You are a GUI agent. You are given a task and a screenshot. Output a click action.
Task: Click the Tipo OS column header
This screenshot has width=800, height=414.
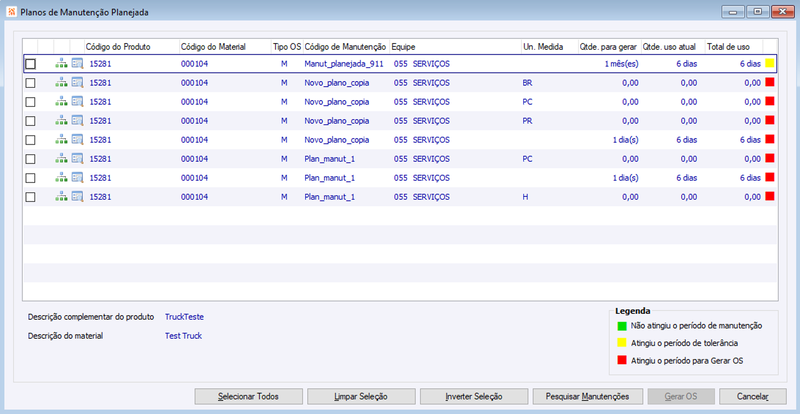coord(287,47)
